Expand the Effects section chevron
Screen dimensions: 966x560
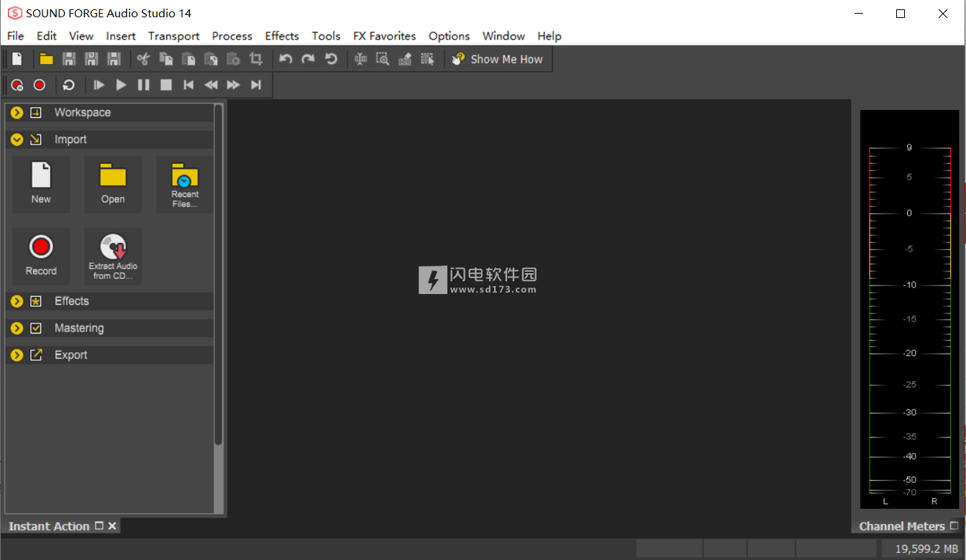(x=17, y=301)
